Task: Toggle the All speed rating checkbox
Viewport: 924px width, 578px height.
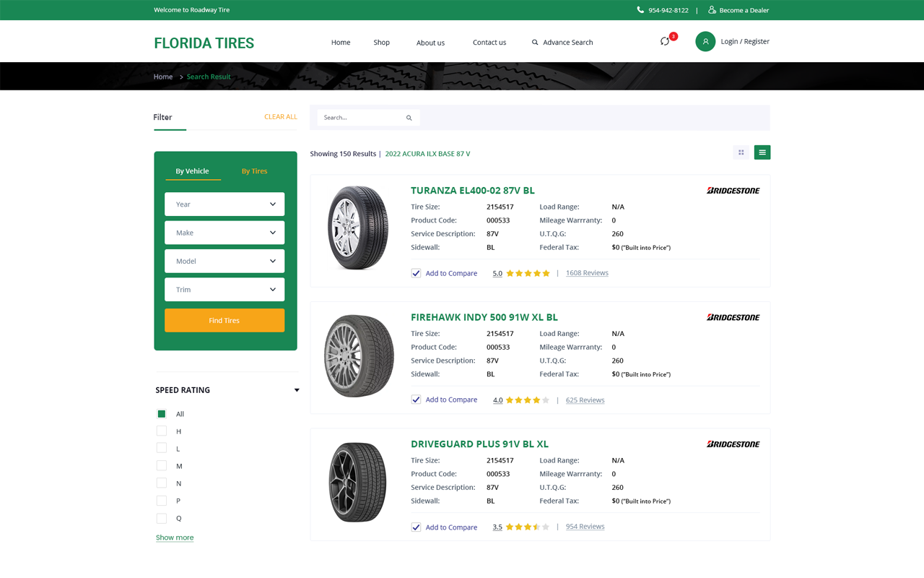Action: 162,414
